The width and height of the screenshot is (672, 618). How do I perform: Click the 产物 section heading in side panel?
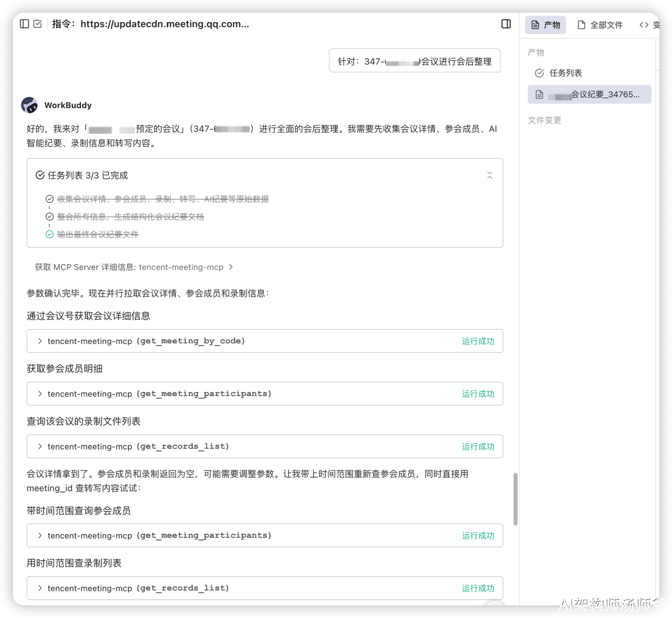pos(536,53)
